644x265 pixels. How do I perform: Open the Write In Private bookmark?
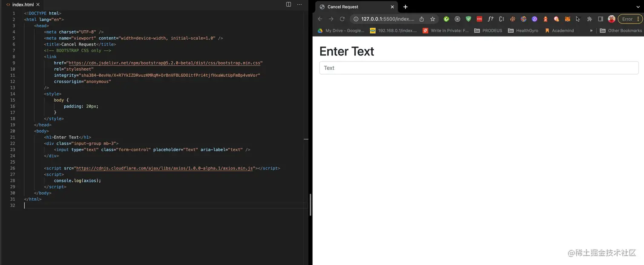coord(446,31)
